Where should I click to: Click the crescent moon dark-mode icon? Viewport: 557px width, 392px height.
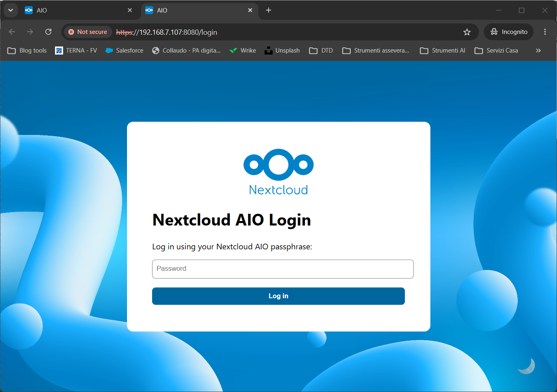(x=526, y=366)
